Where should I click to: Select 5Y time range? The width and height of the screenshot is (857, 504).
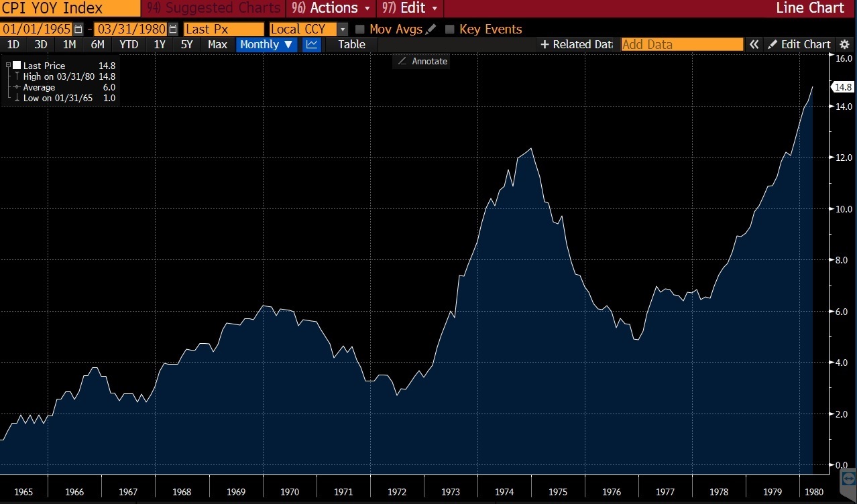click(x=187, y=44)
